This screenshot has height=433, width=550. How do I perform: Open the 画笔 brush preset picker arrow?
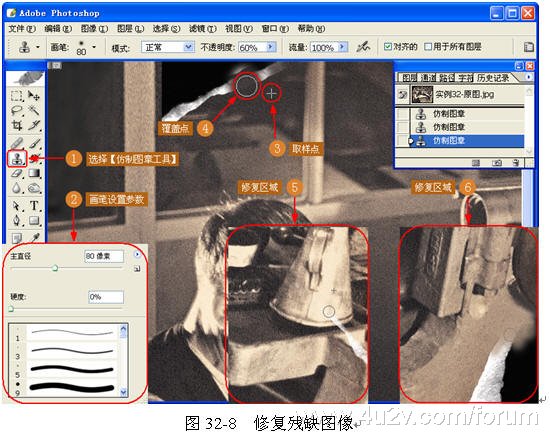pyautogui.click(x=94, y=47)
